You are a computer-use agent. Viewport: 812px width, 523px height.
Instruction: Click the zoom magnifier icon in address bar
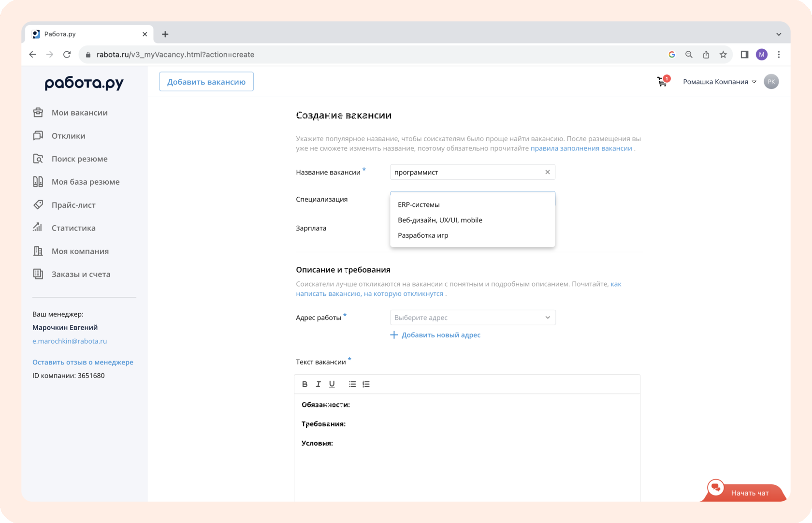[689, 55]
